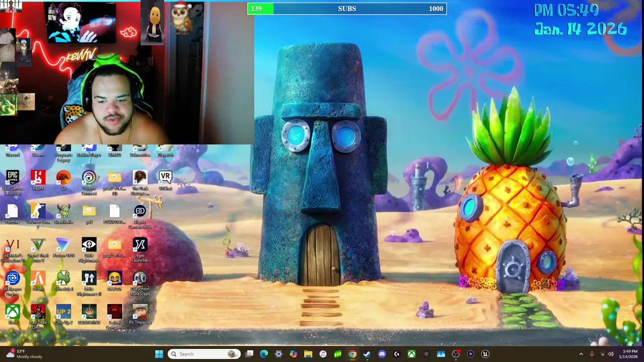This screenshot has width=644, height=362.
Task: Open the Red Dead Online shortcut
Action: click(38, 317)
